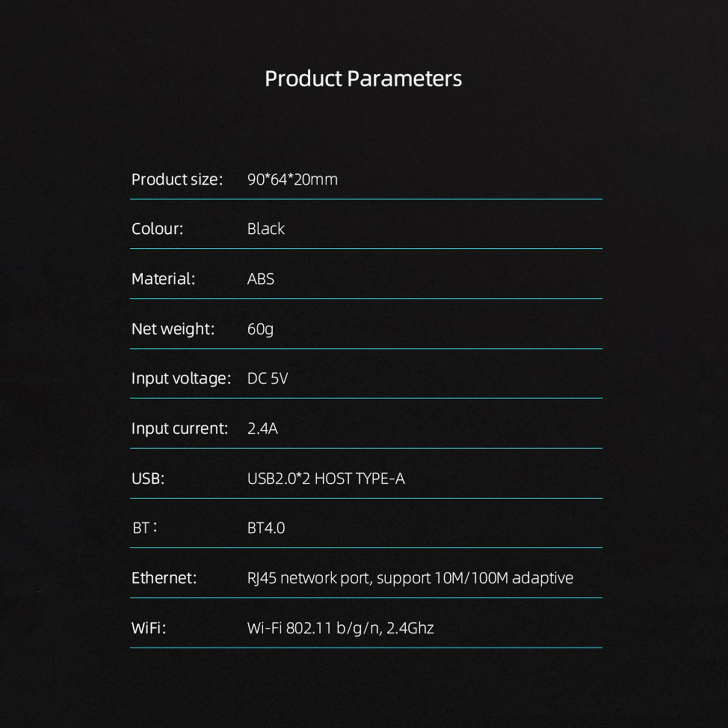Select the 2.4A current value
The height and width of the screenshot is (728, 728).
coord(262,428)
